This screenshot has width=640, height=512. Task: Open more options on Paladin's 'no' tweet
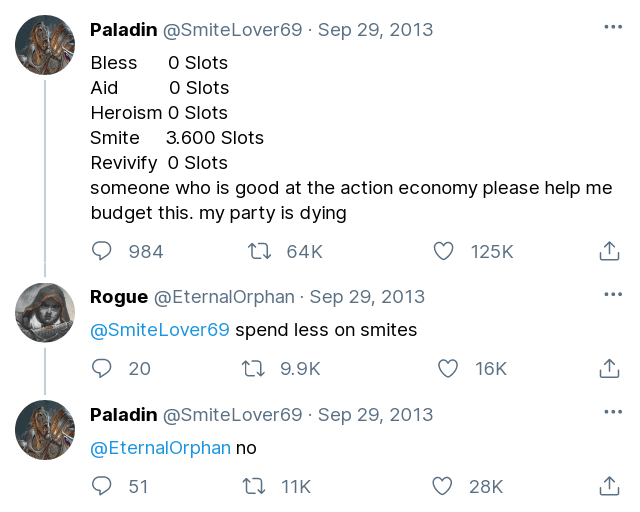tap(612, 412)
